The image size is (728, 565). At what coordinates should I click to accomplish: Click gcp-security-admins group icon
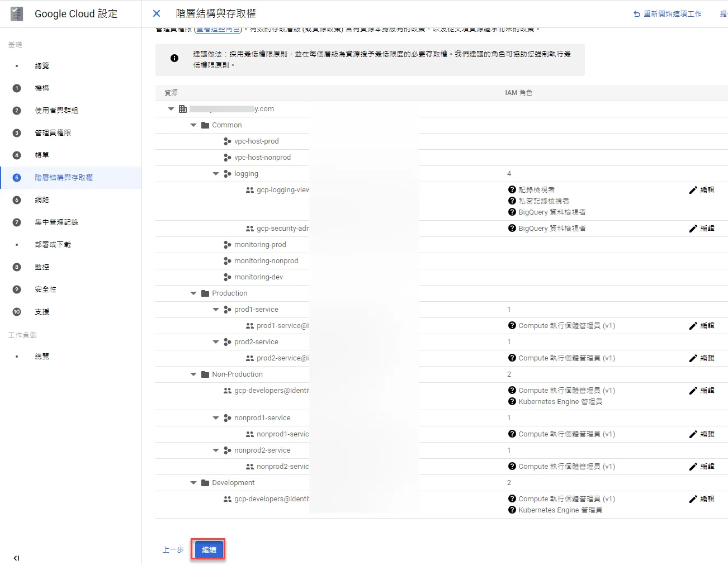coord(250,229)
